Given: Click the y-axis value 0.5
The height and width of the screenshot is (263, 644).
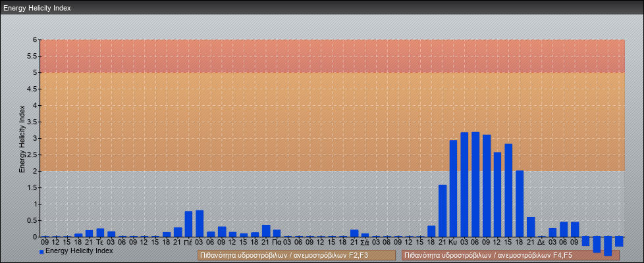Looking at the screenshot, I should (x=33, y=220).
